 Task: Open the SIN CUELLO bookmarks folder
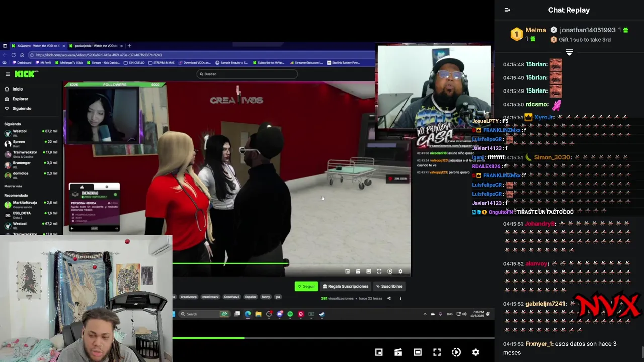[x=134, y=63]
